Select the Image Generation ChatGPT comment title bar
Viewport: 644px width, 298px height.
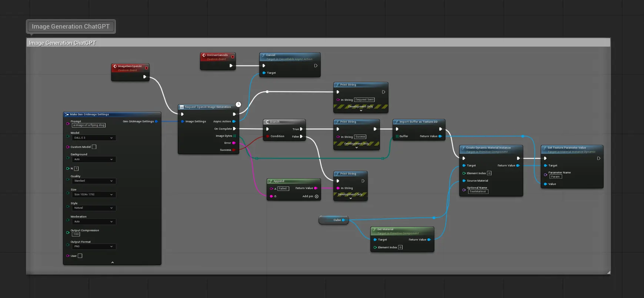point(318,43)
